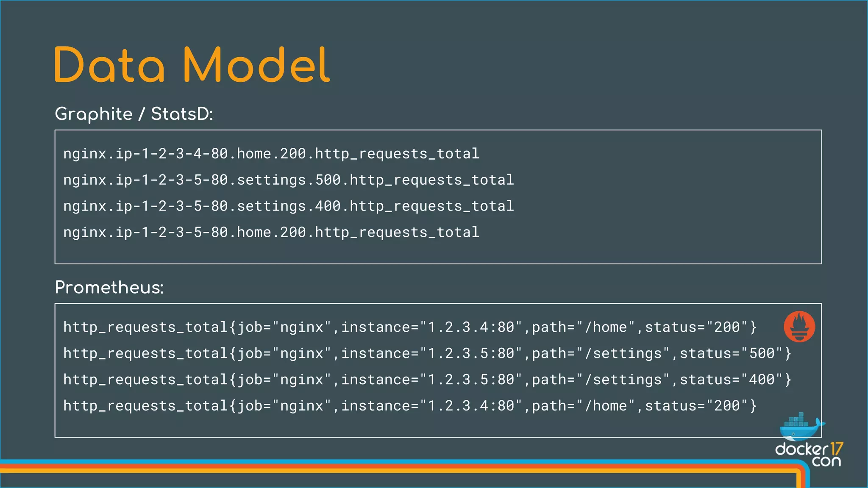This screenshot has height=488, width=868.
Task: Select the 'Graphite / StatsD:' heading
Action: tap(134, 114)
